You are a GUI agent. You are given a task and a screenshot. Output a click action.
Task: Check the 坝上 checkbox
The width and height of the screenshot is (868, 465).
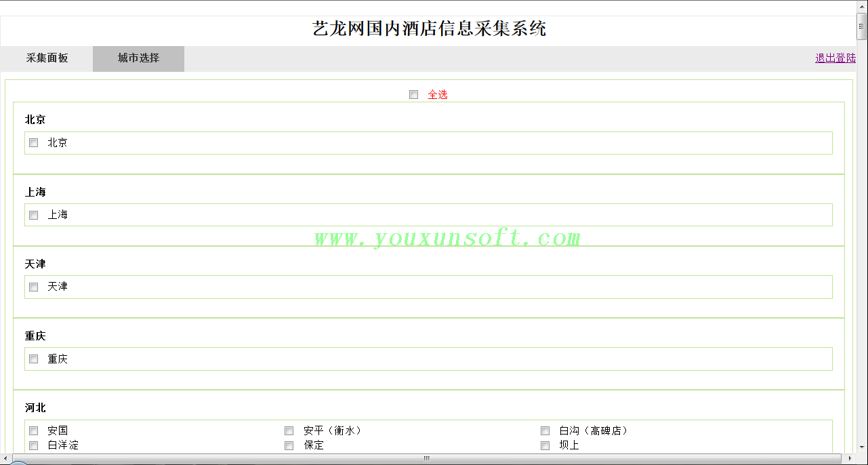(545, 445)
